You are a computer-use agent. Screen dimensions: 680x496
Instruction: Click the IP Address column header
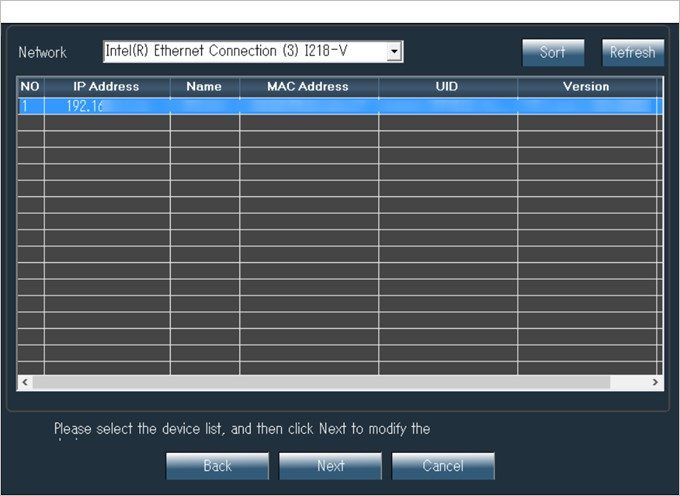click(x=106, y=87)
